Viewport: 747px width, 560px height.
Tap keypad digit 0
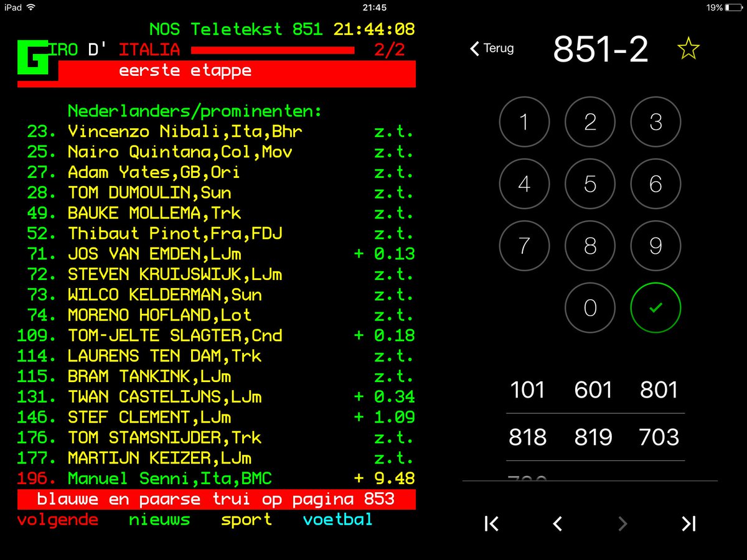coord(590,308)
